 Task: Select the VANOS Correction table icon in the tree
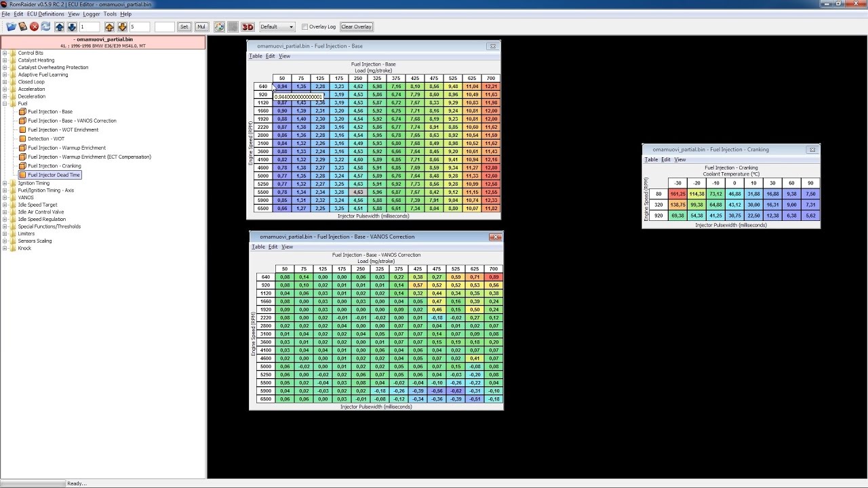(22, 121)
